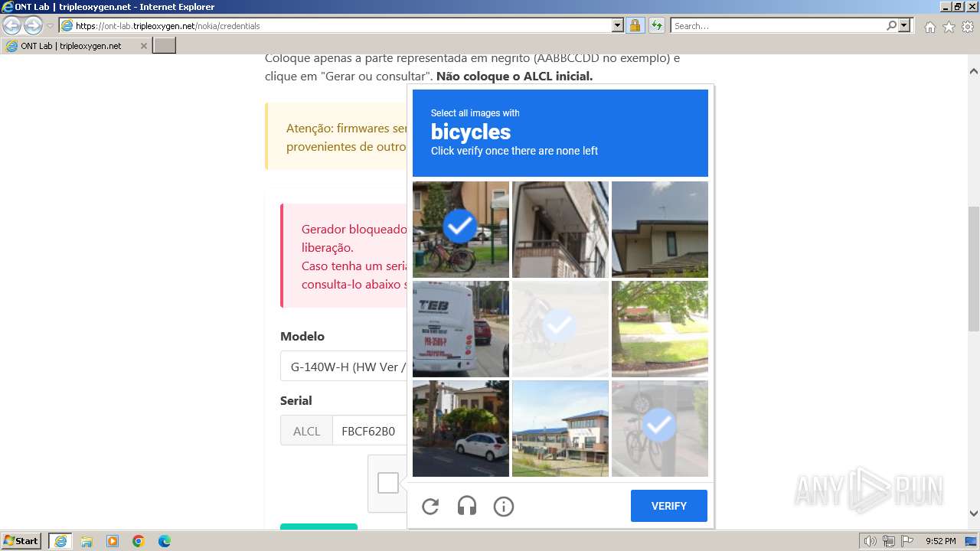The image size is (980, 551).
Task: Run search with magnifier icon
Action: tap(891, 25)
